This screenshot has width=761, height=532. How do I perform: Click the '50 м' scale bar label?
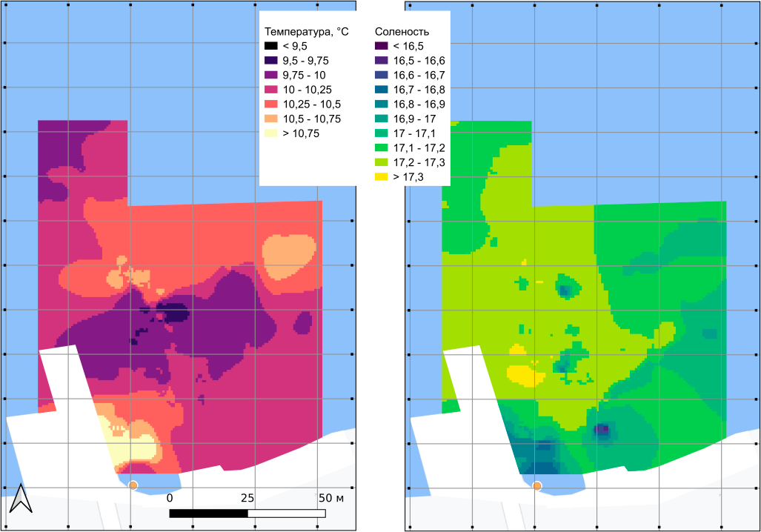click(331, 498)
